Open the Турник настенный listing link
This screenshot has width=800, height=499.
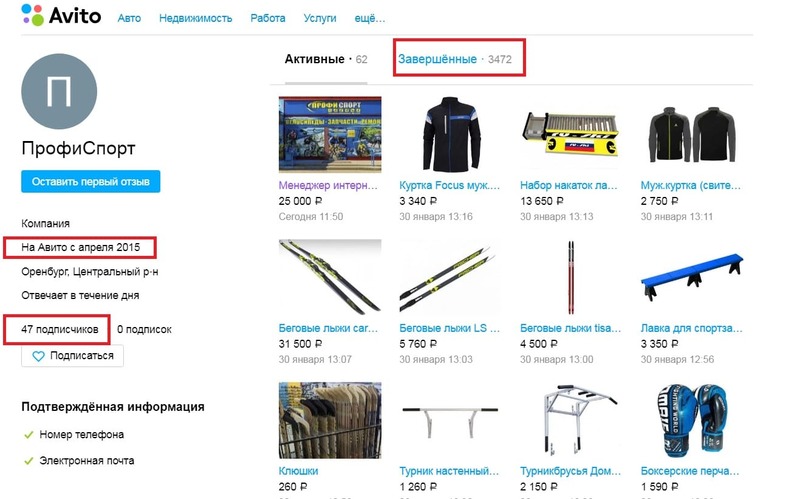449,471
